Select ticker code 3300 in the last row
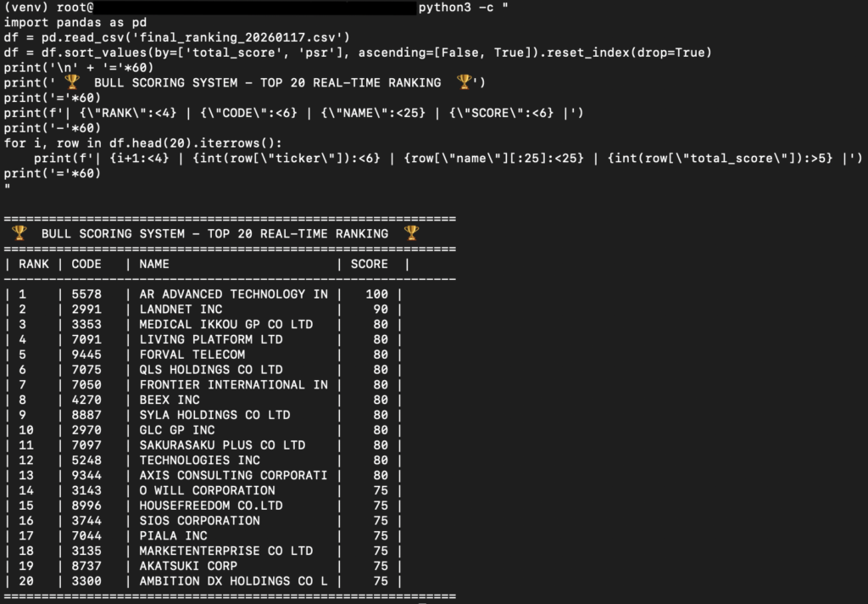 tap(86, 581)
